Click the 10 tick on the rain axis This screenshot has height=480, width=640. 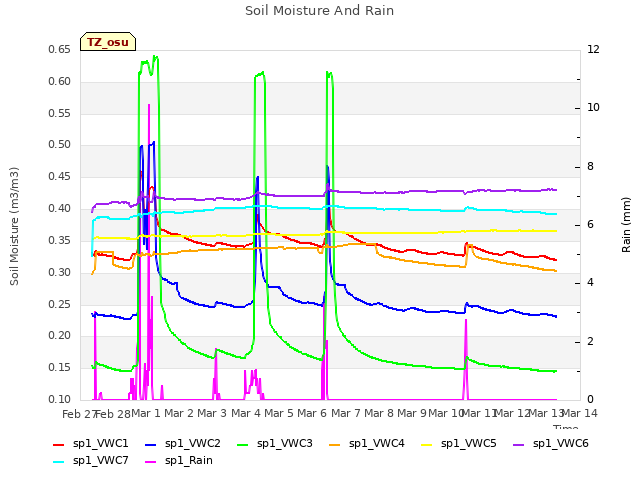593,108
